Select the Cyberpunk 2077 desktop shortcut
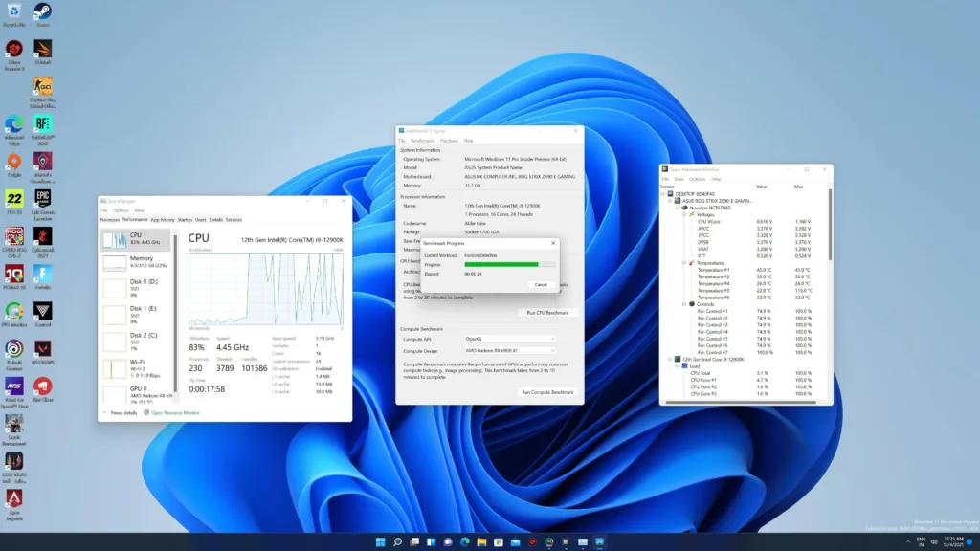 pyautogui.click(x=42, y=242)
